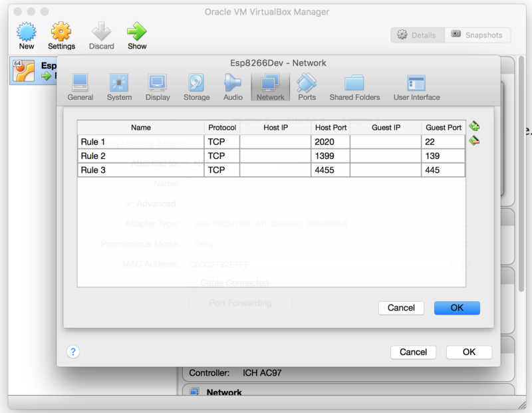Open the Ports settings tab
Image resolution: width=532 pixels, height=413 pixels.
click(x=307, y=87)
